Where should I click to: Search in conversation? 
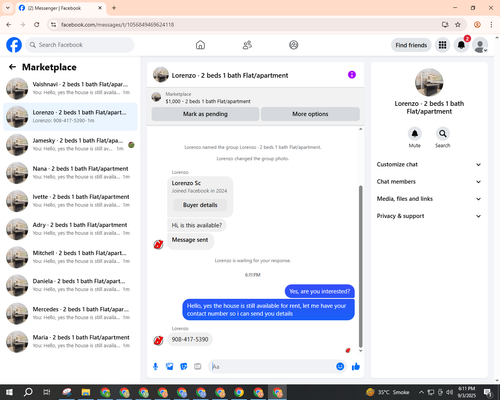point(443,134)
